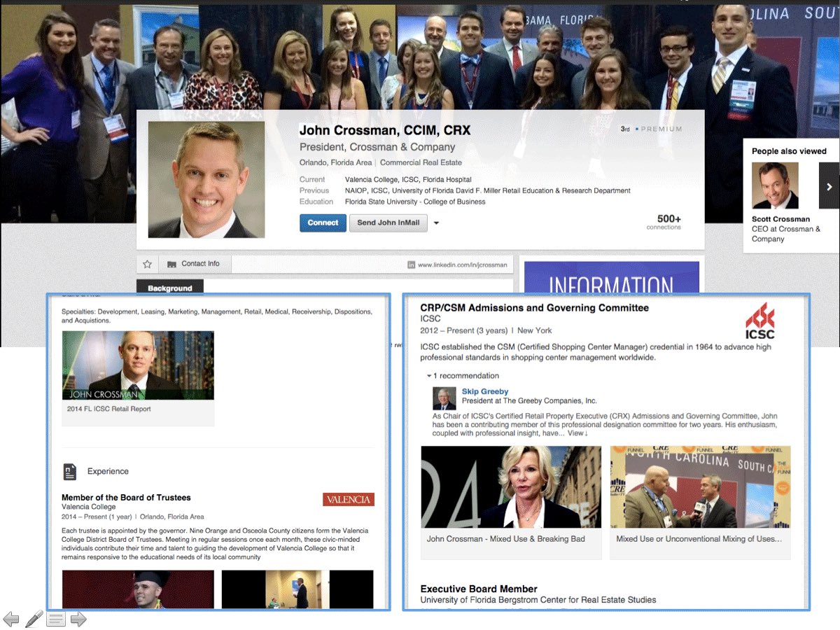Open www.linkedin.com/in/jcrossman profile link
The height and width of the screenshot is (630, 840).
462,265
